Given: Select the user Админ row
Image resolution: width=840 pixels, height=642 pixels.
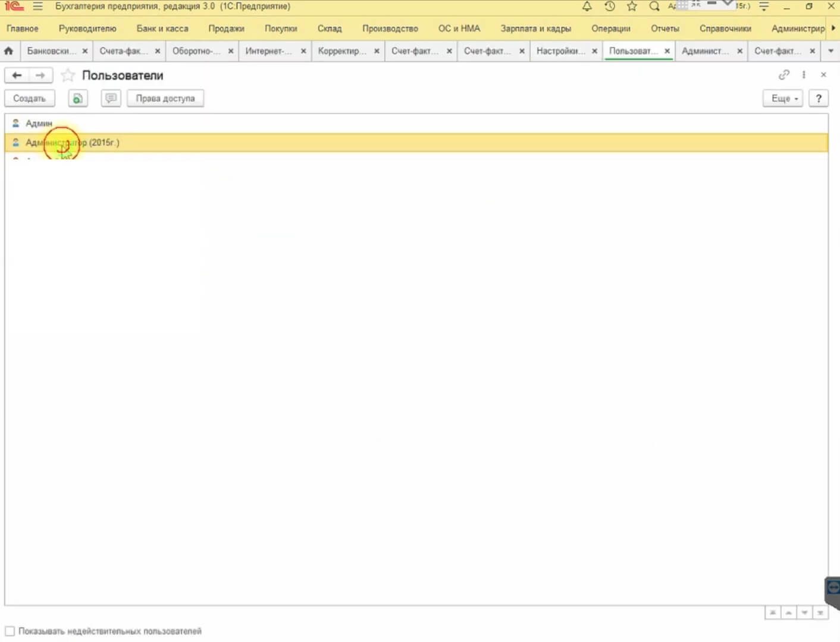Looking at the screenshot, I should [x=416, y=123].
